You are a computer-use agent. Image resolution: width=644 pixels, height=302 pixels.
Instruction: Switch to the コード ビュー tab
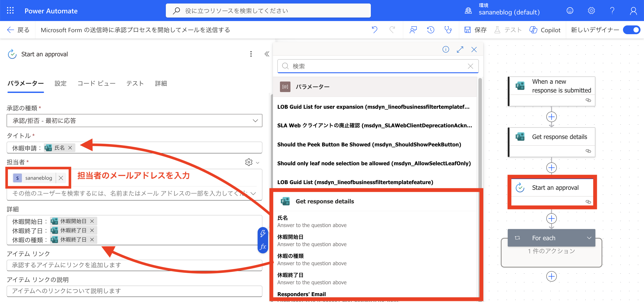click(x=96, y=83)
